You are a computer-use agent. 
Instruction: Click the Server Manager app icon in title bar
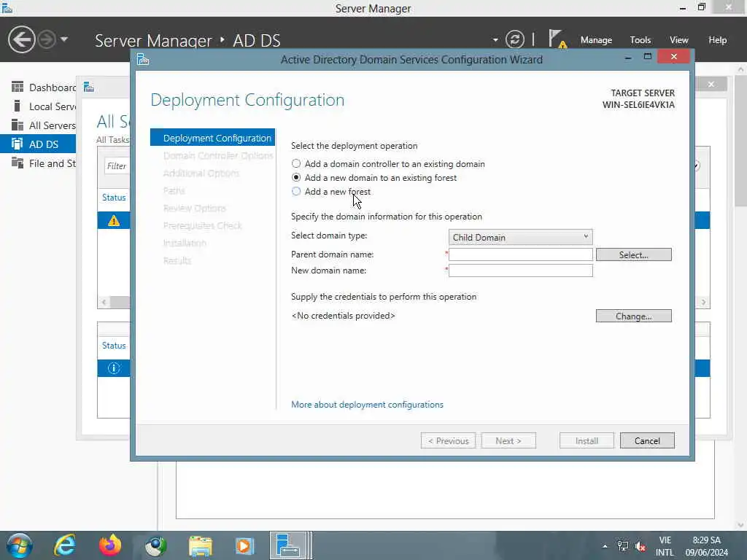click(x=7, y=7)
